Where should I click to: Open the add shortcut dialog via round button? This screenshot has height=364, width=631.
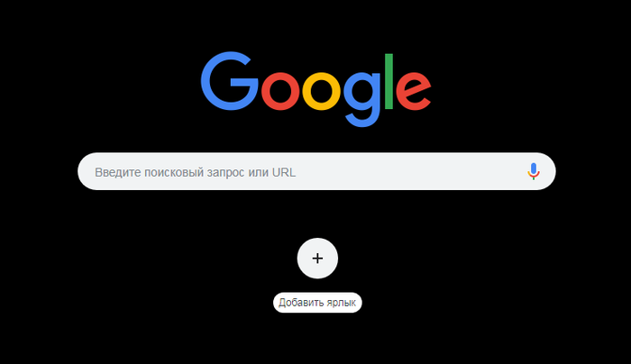[x=317, y=259]
